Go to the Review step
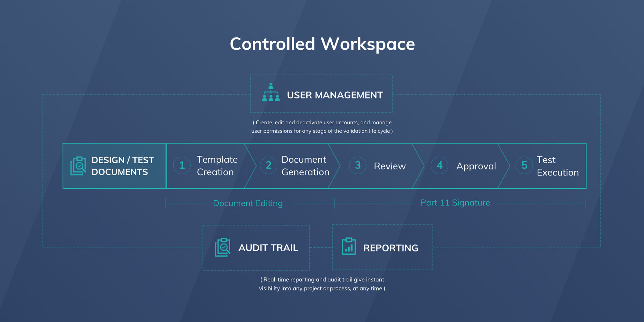The image size is (644, 322). coord(390,166)
